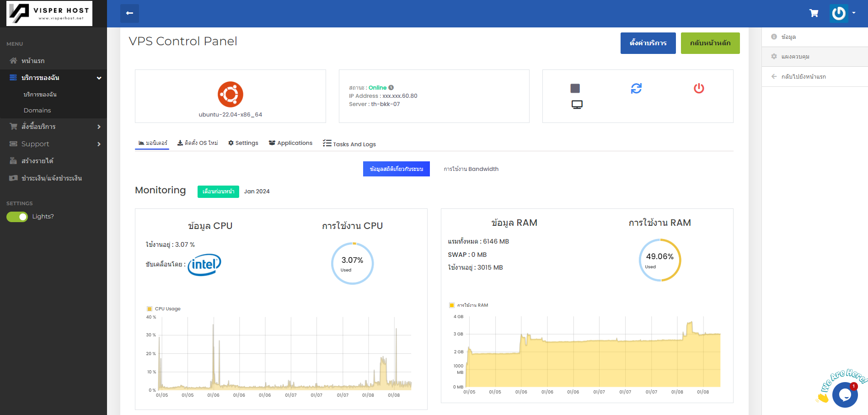Image resolution: width=868 pixels, height=415 pixels.
Task: Open the live chat bubble
Action: point(845,394)
